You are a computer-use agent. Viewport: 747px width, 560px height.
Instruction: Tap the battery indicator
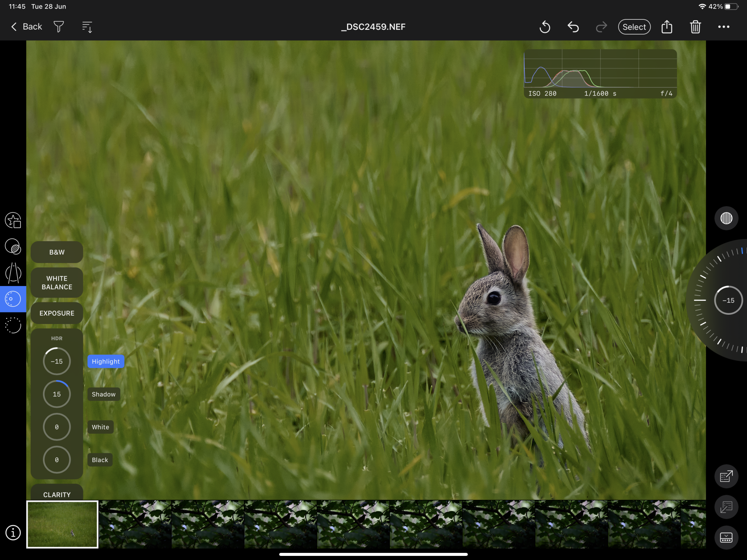[731, 6]
